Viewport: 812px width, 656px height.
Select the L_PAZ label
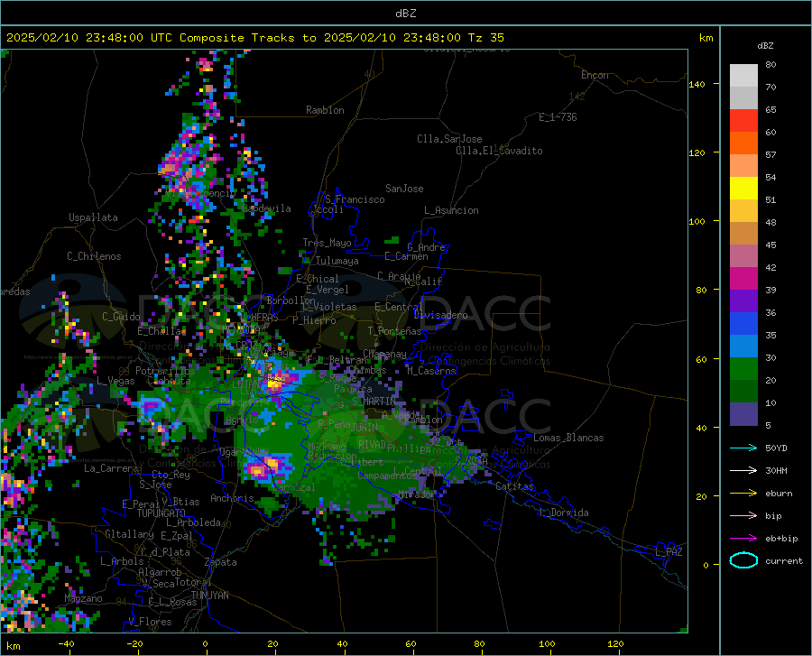pyautogui.click(x=669, y=552)
